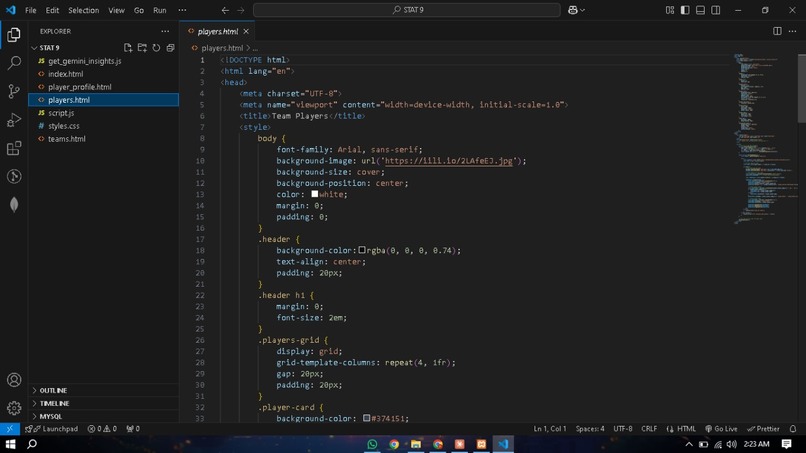This screenshot has height=453, width=806.
Task: Open editor more actions menu
Action: pyautogui.click(x=792, y=31)
